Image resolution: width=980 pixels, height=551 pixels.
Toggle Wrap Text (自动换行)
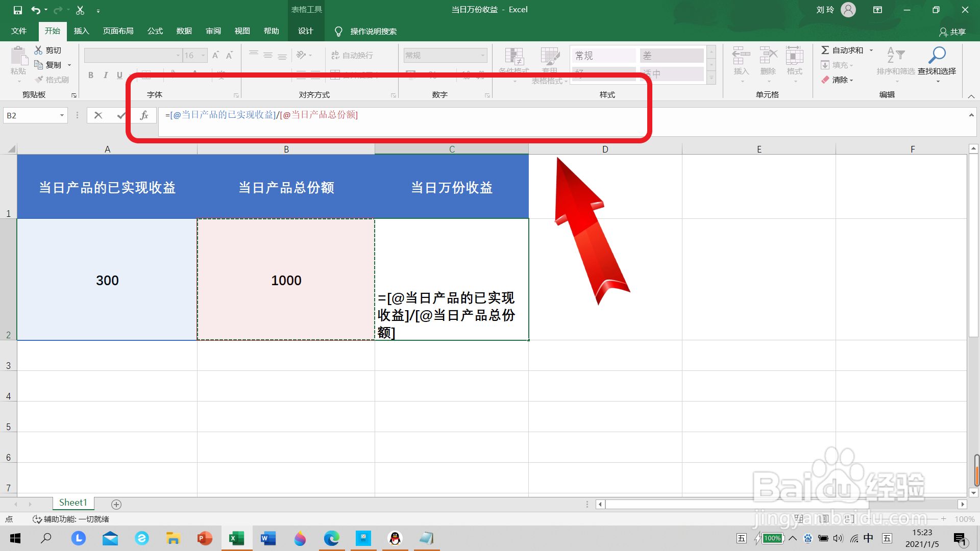click(x=352, y=55)
